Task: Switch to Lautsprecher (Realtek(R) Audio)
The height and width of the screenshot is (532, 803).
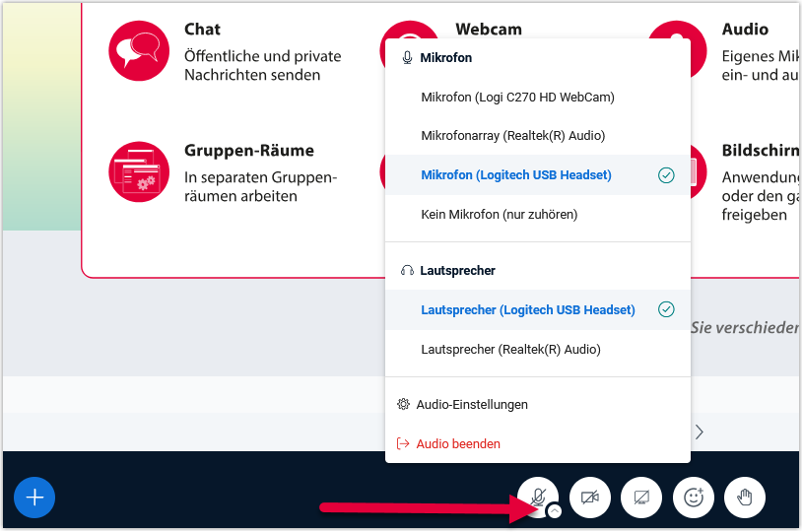Action: click(510, 349)
